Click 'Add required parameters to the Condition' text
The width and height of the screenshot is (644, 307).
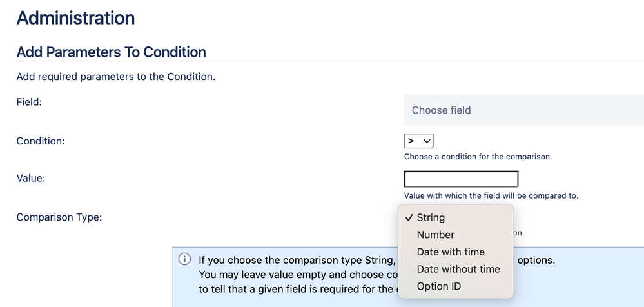pyautogui.click(x=115, y=77)
